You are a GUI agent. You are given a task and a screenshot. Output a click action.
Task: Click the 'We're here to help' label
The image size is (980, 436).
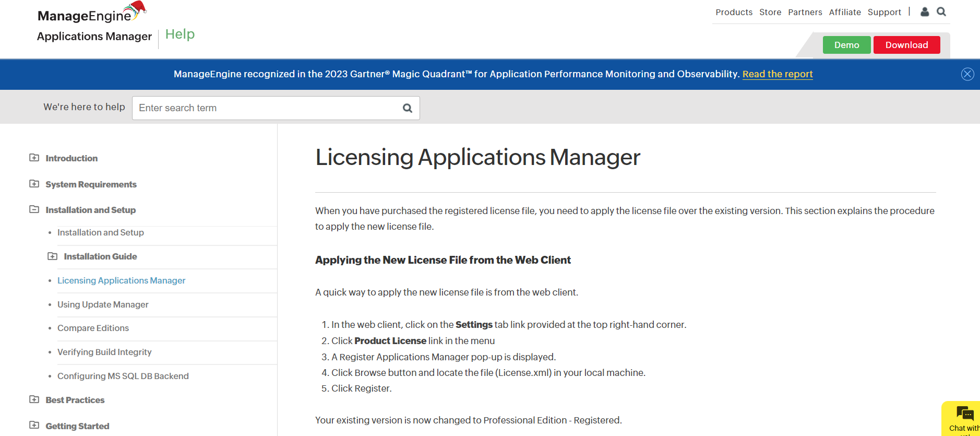(x=84, y=107)
